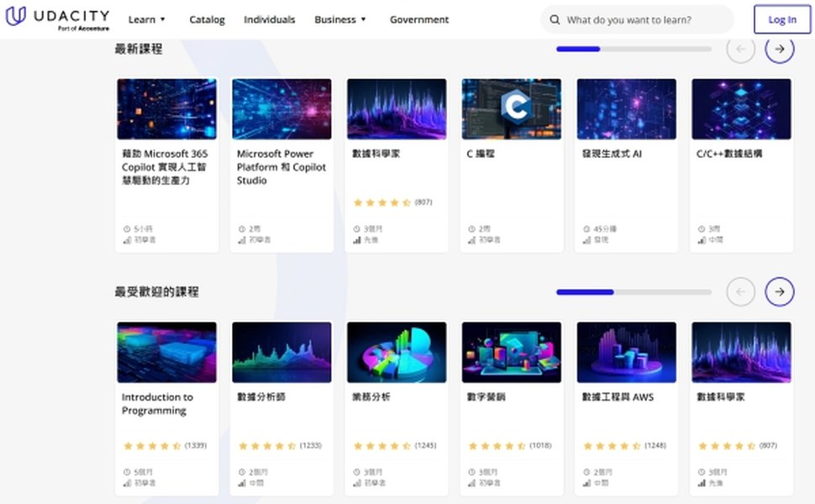Click the 最新課程 carousel progress bar
815x504 pixels.
point(634,49)
